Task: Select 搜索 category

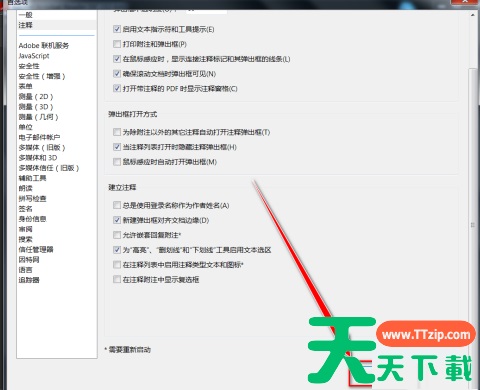Action: [x=26, y=239]
